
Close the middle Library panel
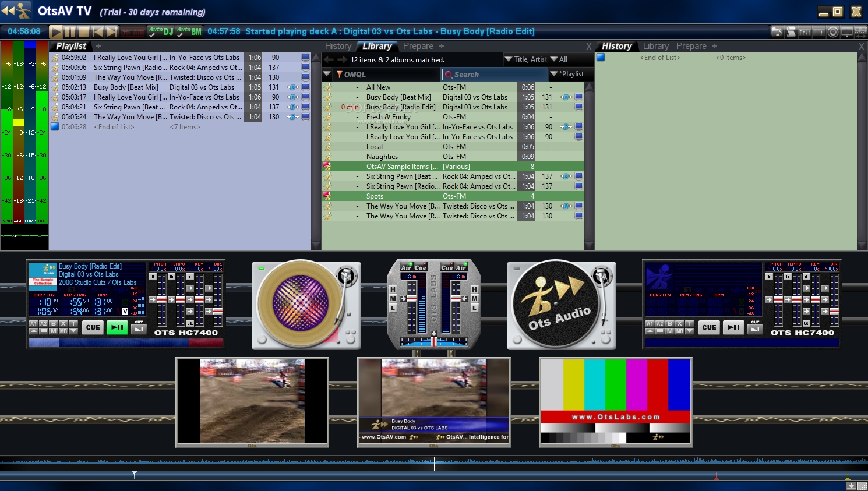tap(589, 46)
